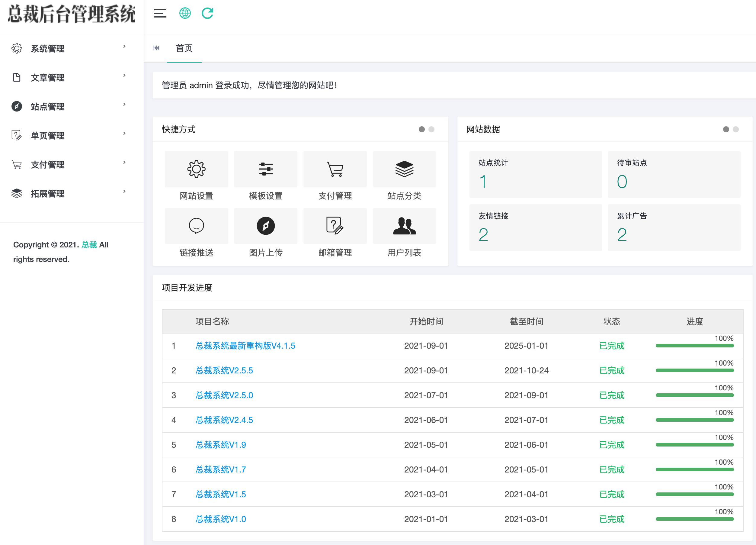
Task: Click the green refresh icon
Action: (x=207, y=13)
